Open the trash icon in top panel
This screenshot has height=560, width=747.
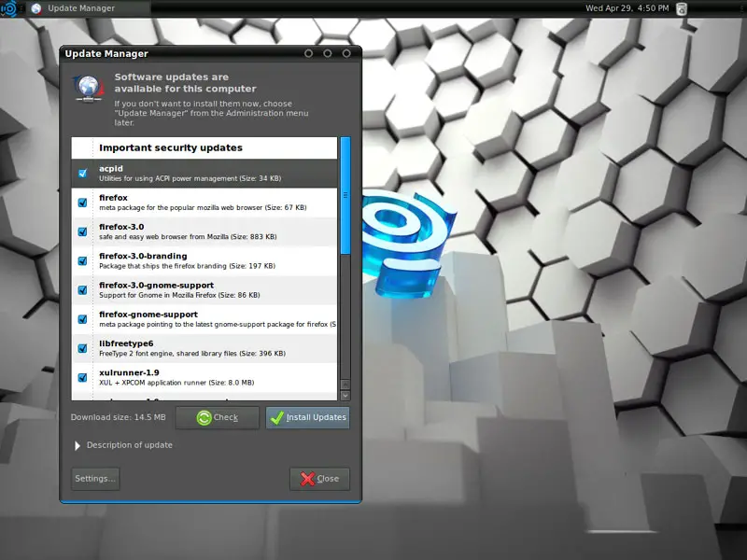pos(682,8)
